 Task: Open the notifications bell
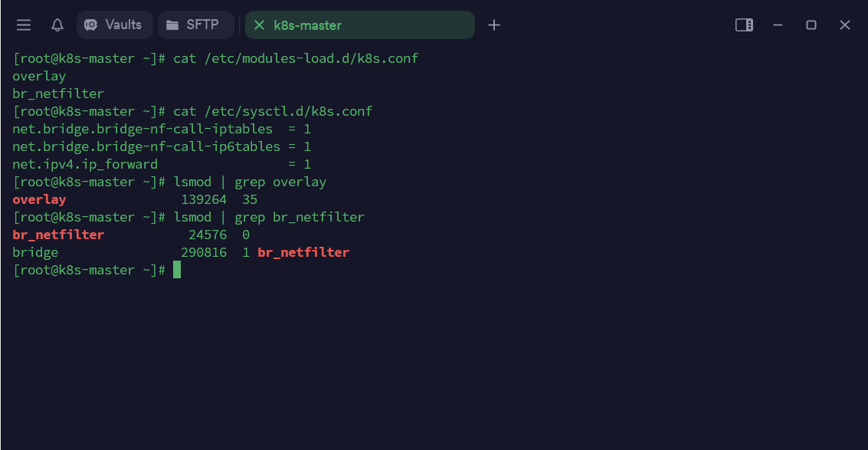[57, 25]
